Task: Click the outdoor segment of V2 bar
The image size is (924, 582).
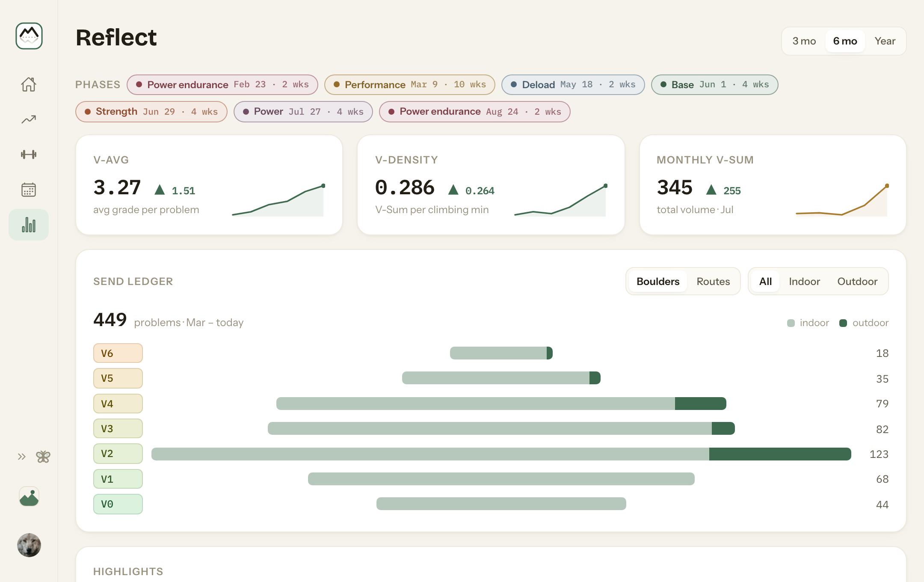Action: tap(780, 454)
